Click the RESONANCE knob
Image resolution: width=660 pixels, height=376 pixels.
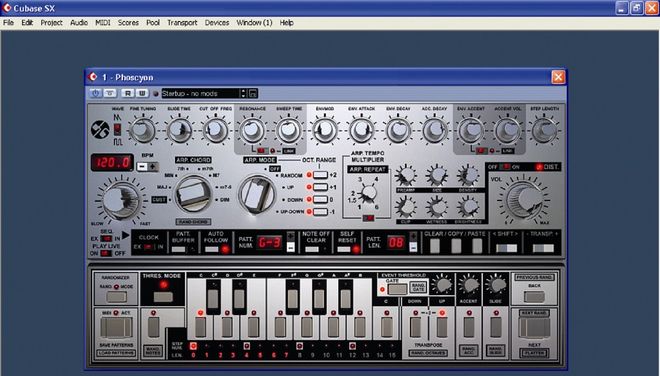[x=252, y=130]
